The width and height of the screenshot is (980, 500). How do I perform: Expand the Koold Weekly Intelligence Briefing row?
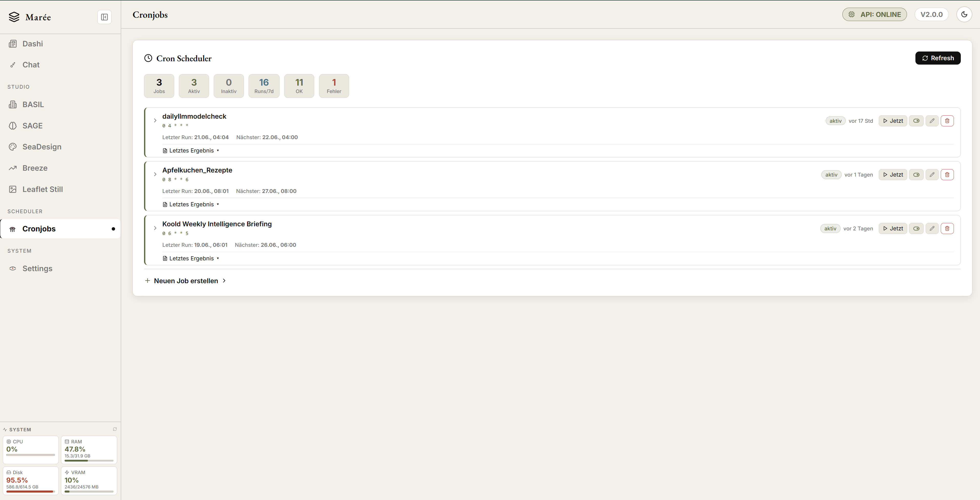click(x=155, y=228)
